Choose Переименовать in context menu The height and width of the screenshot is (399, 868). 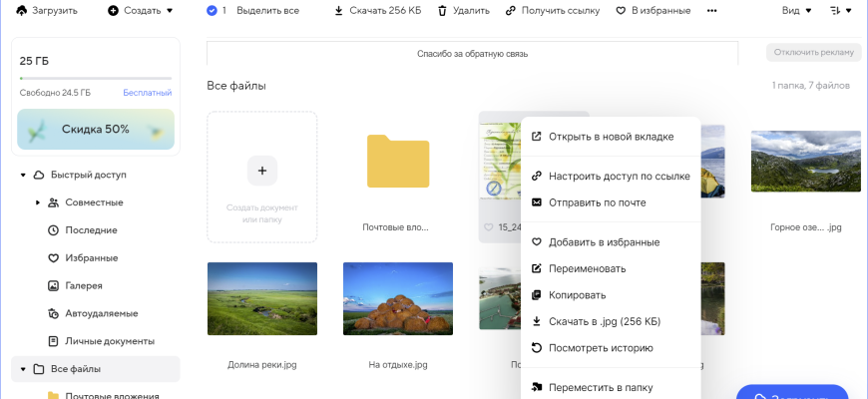tap(587, 268)
